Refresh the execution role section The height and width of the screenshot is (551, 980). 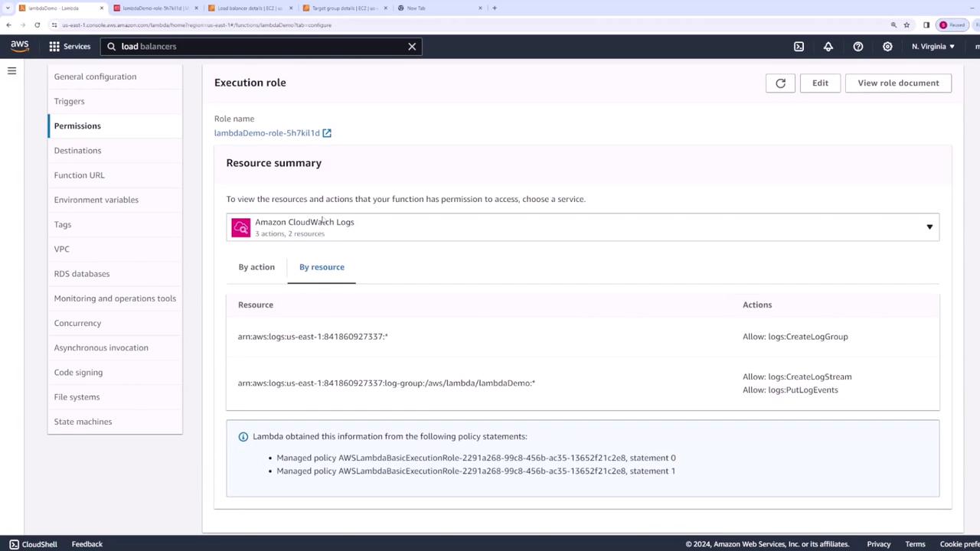point(780,83)
